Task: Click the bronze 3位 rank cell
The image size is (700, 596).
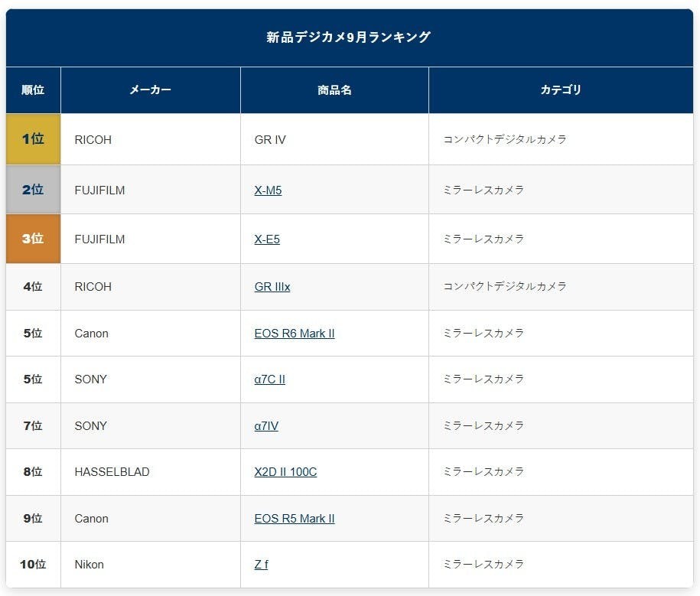Action: pos(33,239)
